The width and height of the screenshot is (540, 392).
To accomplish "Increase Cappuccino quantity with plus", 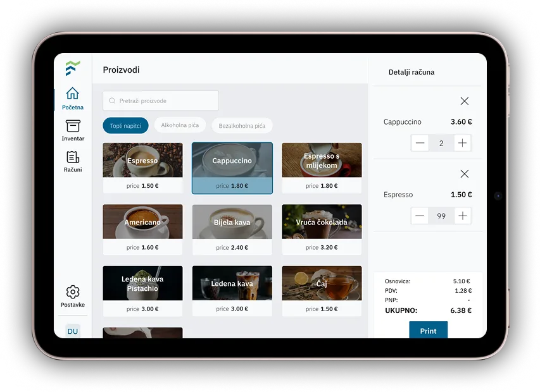I will (463, 143).
